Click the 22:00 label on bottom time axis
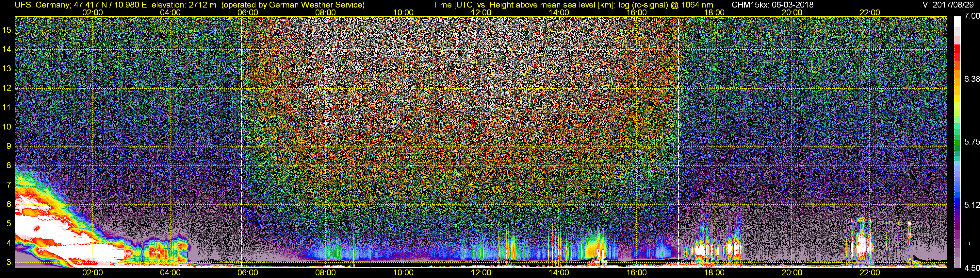The width and height of the screenshot is (980, 278). (x=870, y=273)
